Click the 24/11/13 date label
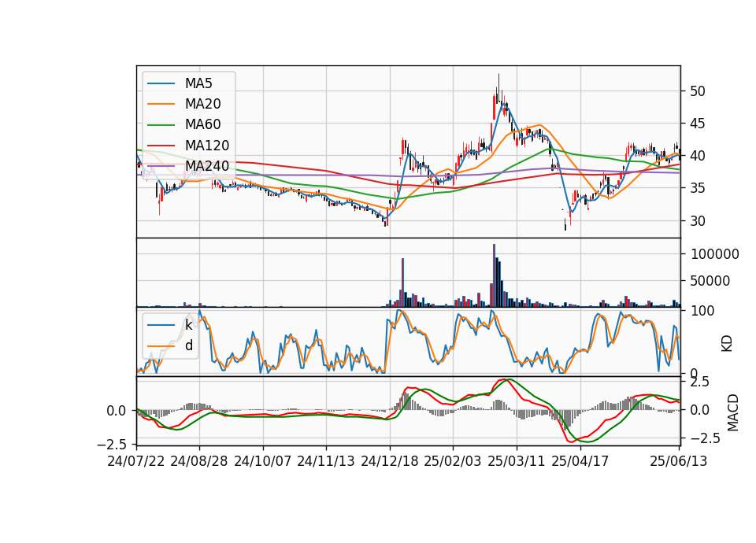The height and width of the screenshot is (543, 756). [x=326, y=461]
